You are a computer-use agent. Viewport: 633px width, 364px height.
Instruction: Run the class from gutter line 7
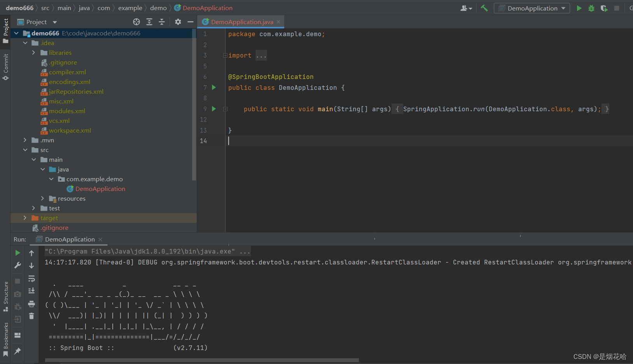coord(214,87)
